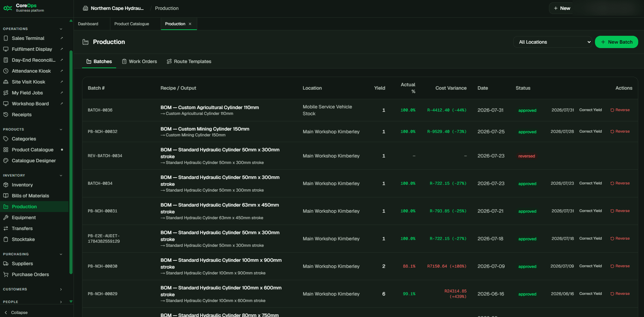Click the Receipts icon
The width and height of the screenshot is (644, 317).
6,115
